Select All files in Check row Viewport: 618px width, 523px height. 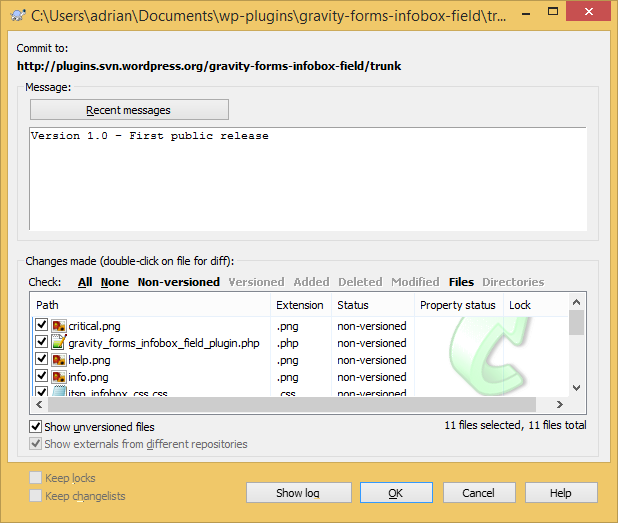click(85, 282)
